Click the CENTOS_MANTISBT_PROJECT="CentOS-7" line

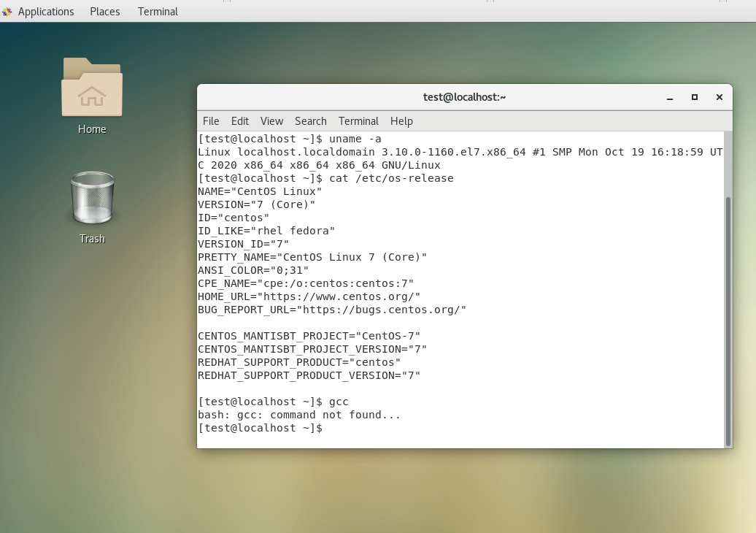(309, 336)
